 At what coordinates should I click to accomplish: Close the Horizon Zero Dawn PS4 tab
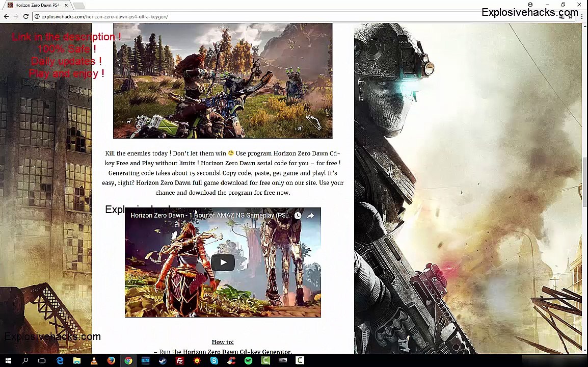66,5
